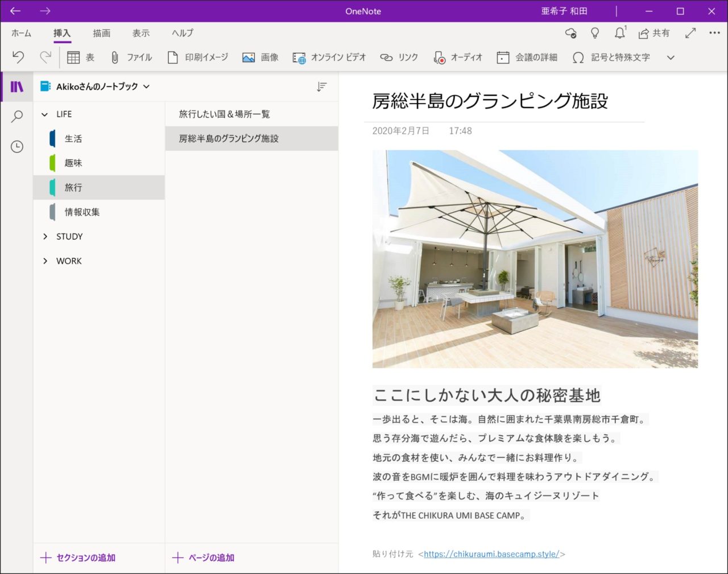The height and width of the screenshot is (574, 728).
Task: Click the Undo arrow icon
Action: (18, 57)
